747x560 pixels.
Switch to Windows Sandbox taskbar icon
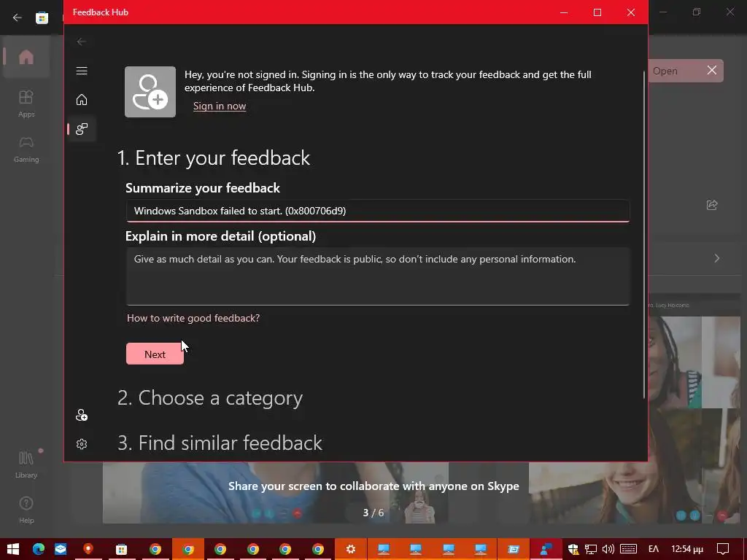pyautogui.click(x=513, y=549)
